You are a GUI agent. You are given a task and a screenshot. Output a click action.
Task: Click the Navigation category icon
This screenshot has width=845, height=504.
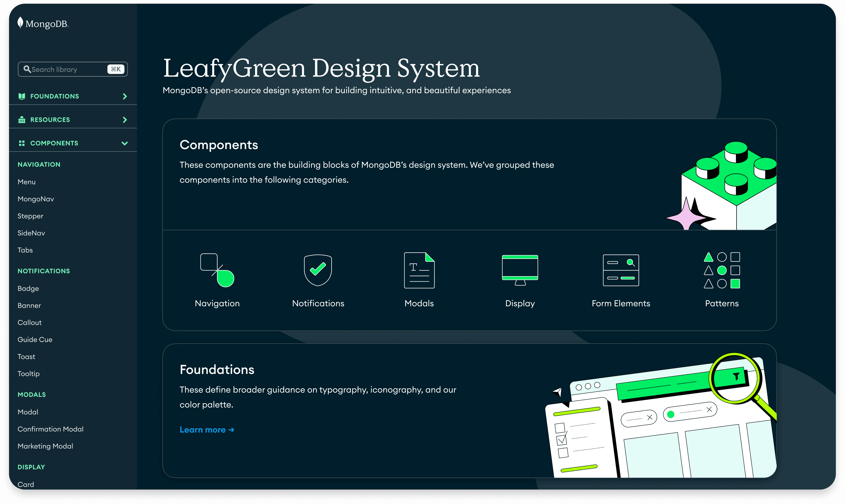point(217,270)
